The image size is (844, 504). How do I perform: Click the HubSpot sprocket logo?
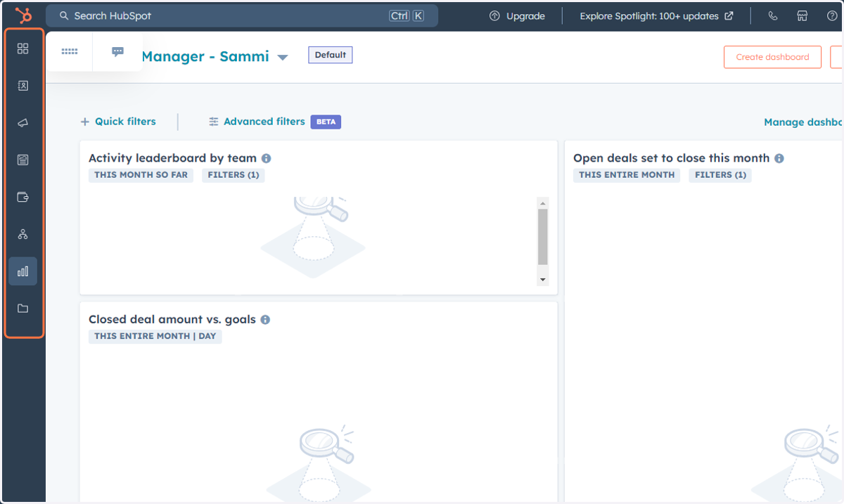coord(23,15)
